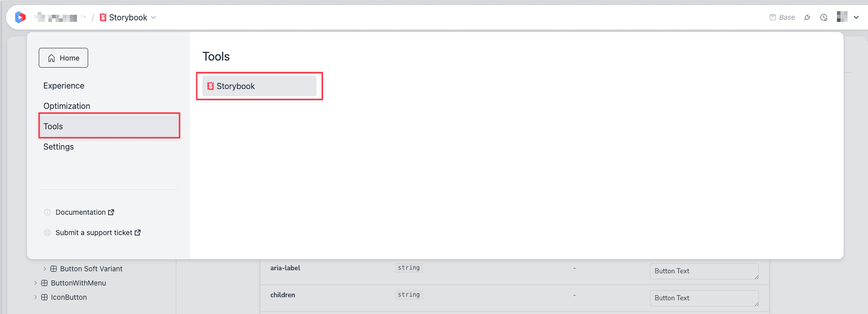Click the aria-label property name
This screenshot has width=868, height=314.
point(285,268)
